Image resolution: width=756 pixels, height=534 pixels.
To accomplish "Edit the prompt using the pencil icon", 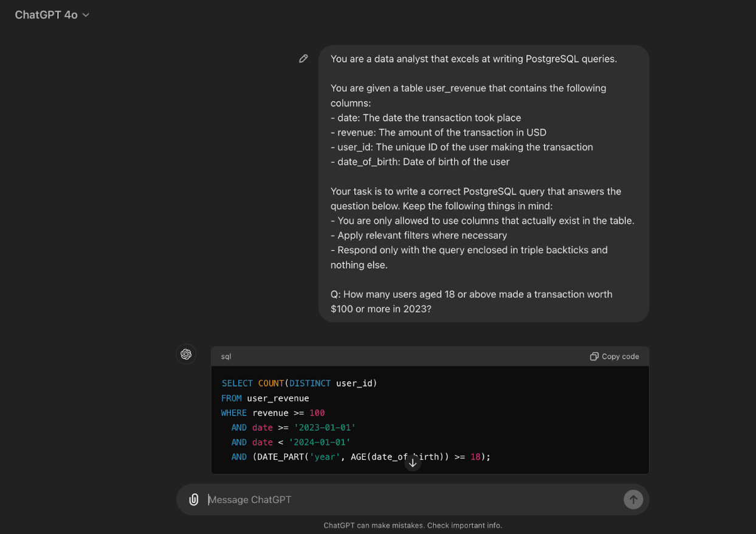I will pos(303,58).
